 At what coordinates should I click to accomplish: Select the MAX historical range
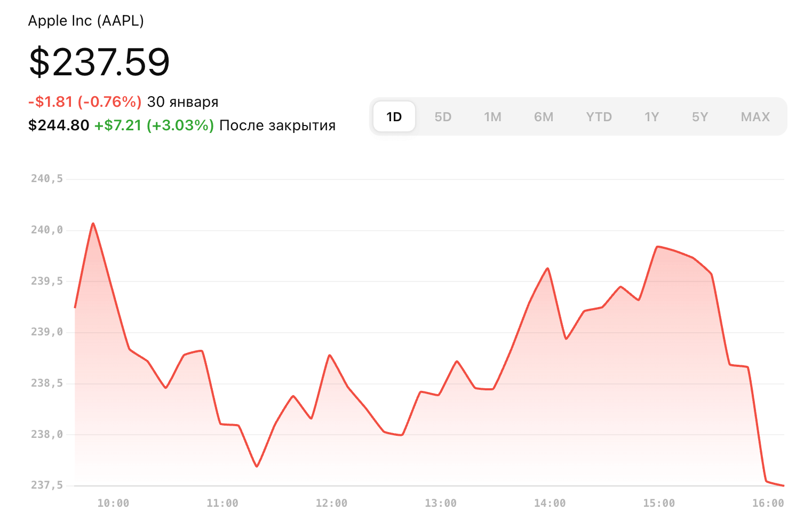755,116
